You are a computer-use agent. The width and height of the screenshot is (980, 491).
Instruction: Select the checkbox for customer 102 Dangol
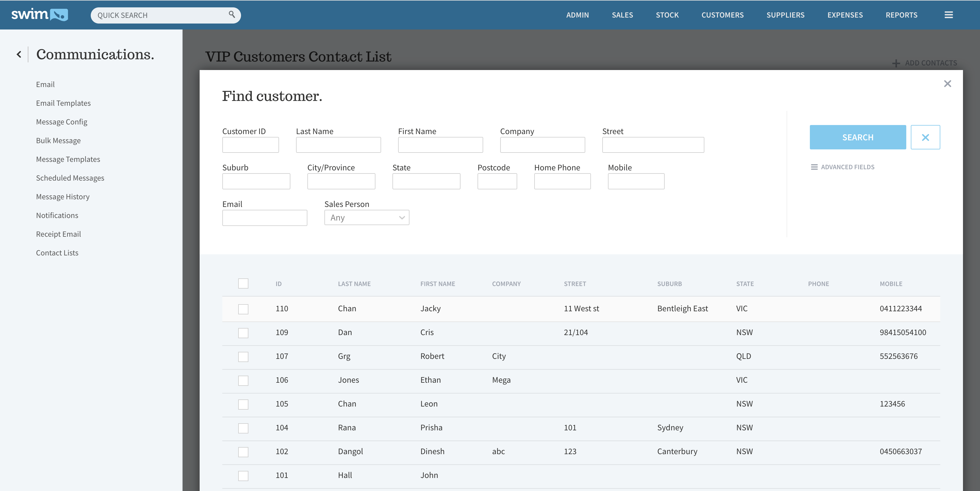click(243, 452)
